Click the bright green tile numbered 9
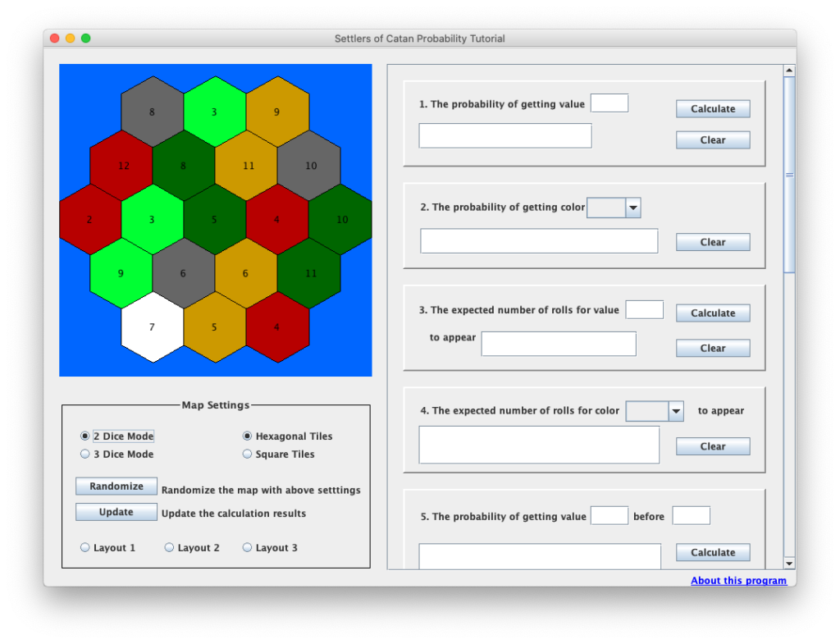Image resolution: width=840 pixels, height=644 pixels. coord(121,273)
